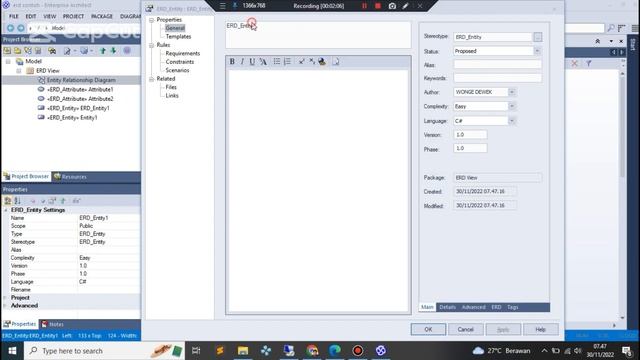Select Requirements in dialog tree
Viewport: 640px width, 360px height.
(183, 53)
